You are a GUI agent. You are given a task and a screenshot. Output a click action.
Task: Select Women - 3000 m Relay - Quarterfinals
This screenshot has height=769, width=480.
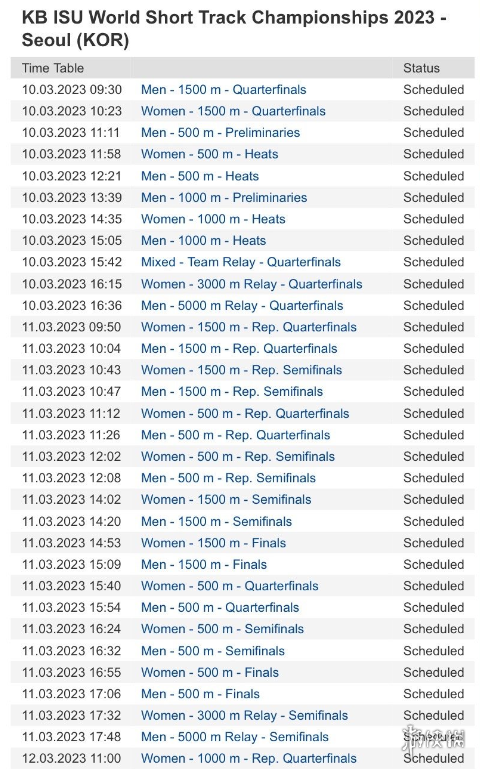click(x=252, y=284)
